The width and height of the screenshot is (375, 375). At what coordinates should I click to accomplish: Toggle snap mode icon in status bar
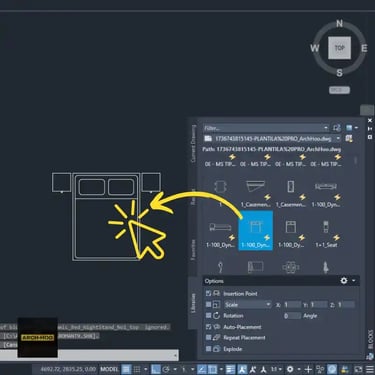click(x=137, y=369)
